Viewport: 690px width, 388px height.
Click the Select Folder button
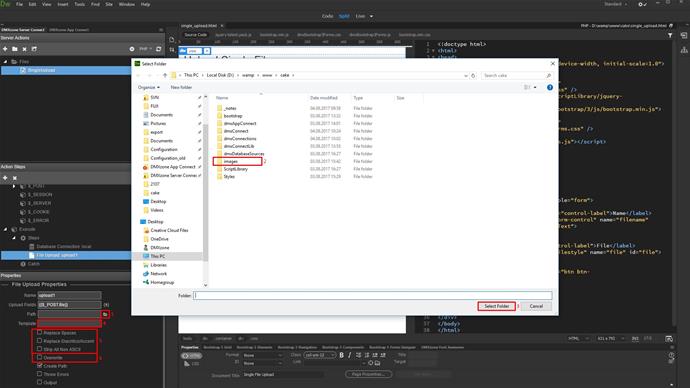click(496, 306)
